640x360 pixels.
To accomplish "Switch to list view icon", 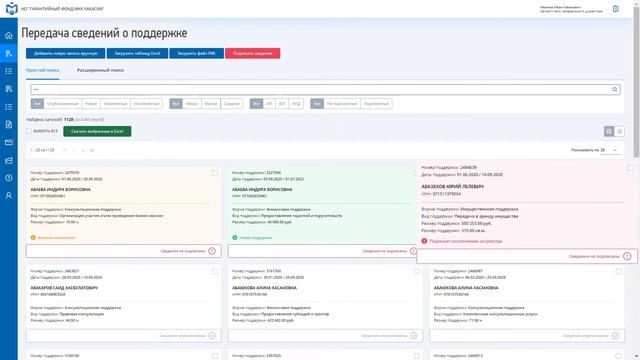I will pos(619,131).
